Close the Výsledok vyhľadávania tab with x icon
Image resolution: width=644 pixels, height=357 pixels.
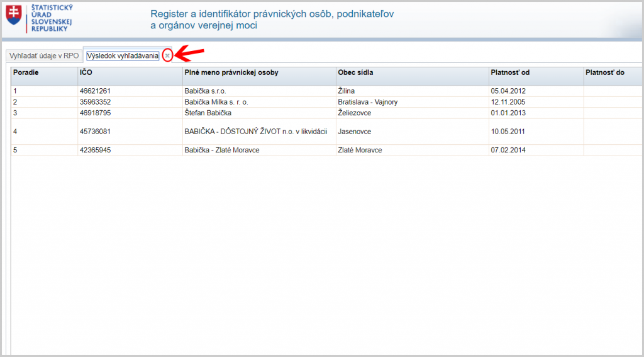tap(167, 55)
